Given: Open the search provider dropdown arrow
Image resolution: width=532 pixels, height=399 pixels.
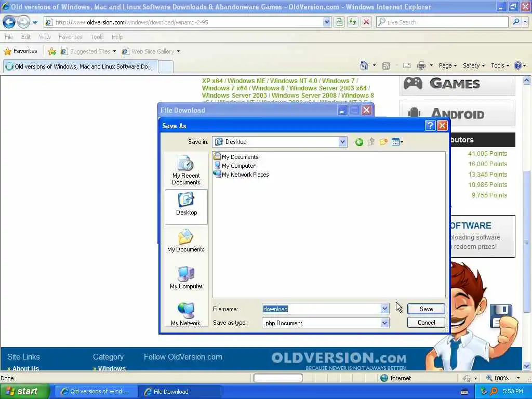Looking at the screenshot, I should click(525, 22).
